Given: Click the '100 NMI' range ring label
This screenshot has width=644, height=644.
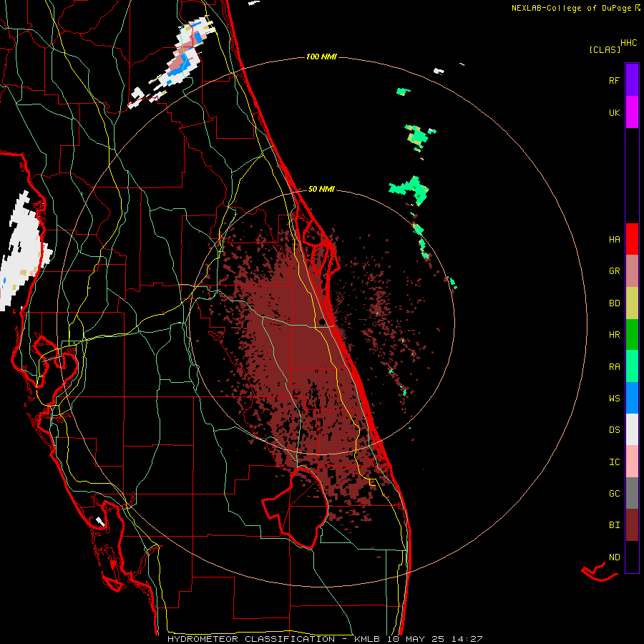Looking at the screenshot, I should 321,57.
